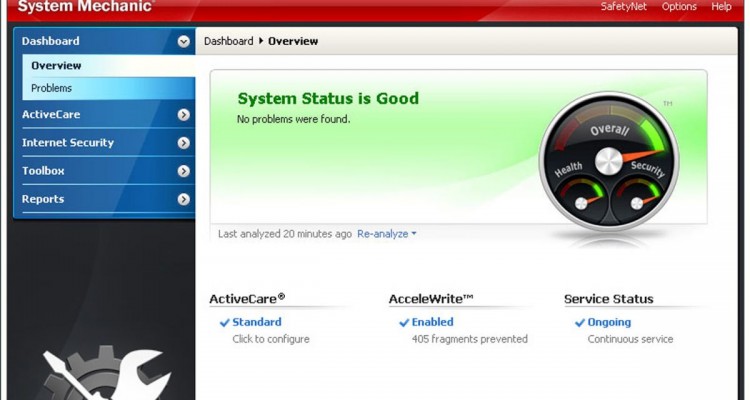Screen dimensions: 750x400
Task: Click '405 fragments prevented' text
Action: click(x=469, y=339)
